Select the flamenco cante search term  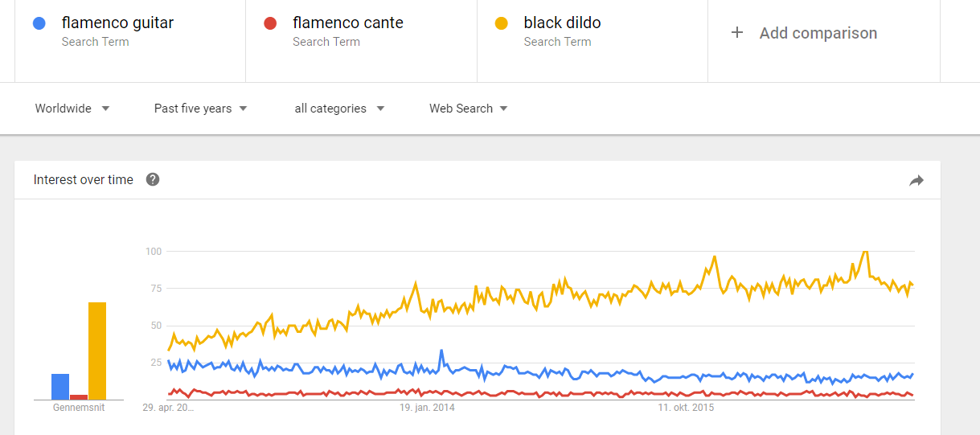click(x=348, y=23)
